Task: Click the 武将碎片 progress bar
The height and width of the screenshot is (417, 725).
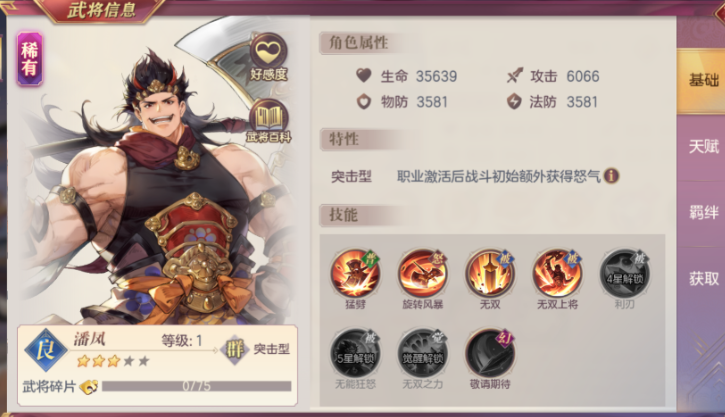Action: tap(197, 386)
